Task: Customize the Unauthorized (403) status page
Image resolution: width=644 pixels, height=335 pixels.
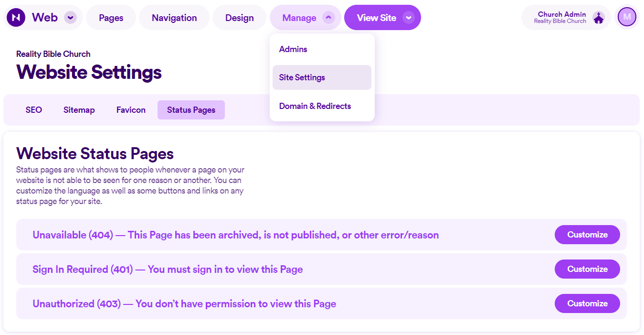Action: pos(587,303)
